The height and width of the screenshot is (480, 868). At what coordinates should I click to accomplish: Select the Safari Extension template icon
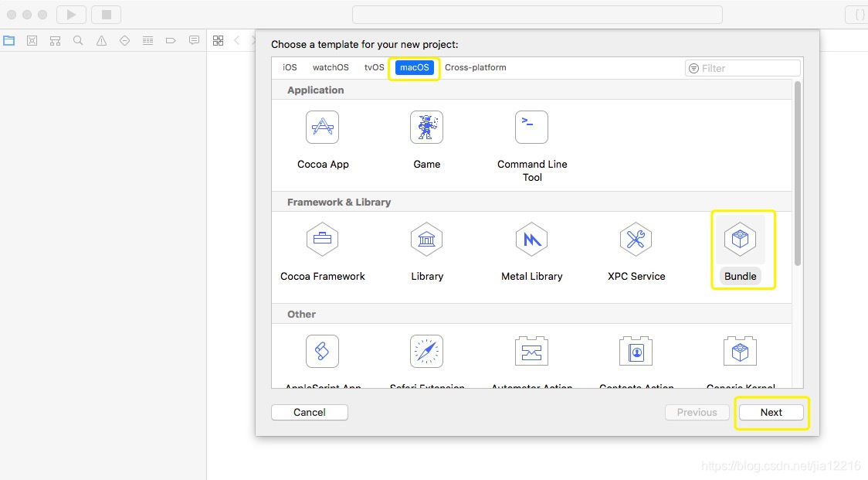pos(426,351)
